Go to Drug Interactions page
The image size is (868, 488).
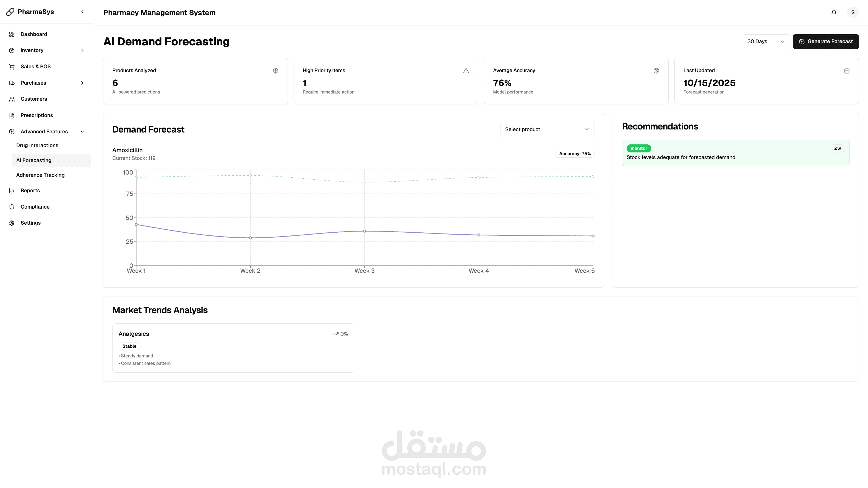[x=37, y=146]
